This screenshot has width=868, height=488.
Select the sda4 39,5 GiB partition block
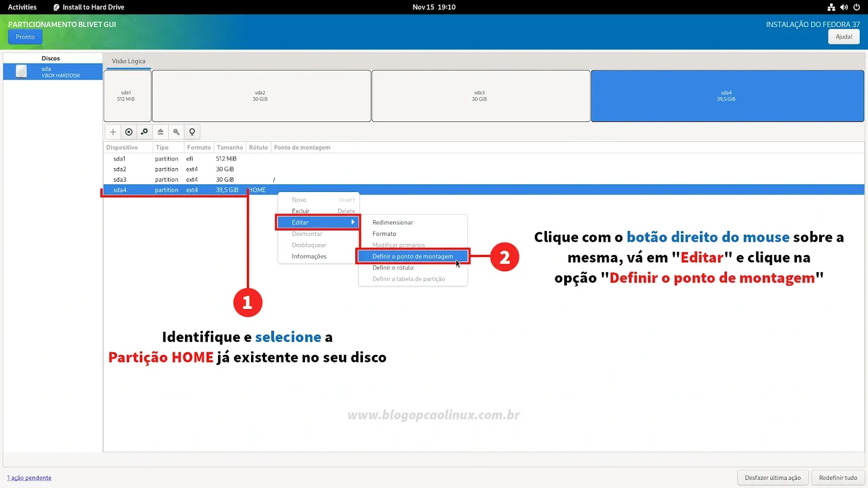click(727, 96)
